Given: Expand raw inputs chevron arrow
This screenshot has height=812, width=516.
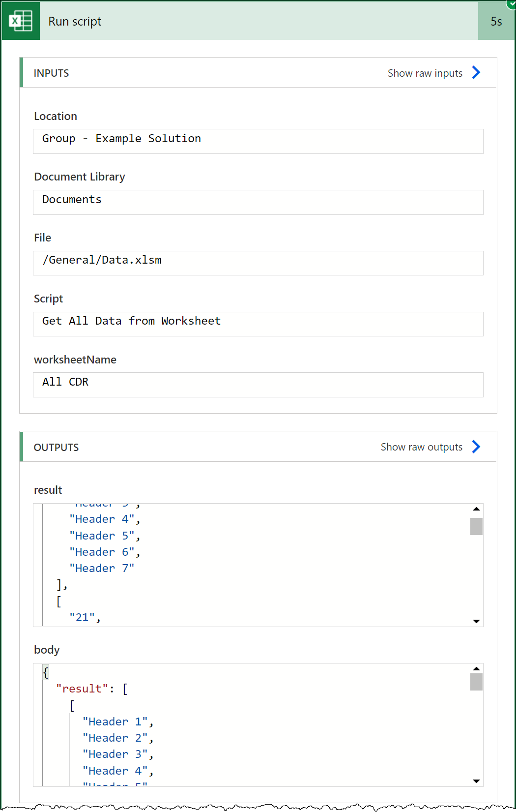Looking at the screenshot, I should (476, 73).
